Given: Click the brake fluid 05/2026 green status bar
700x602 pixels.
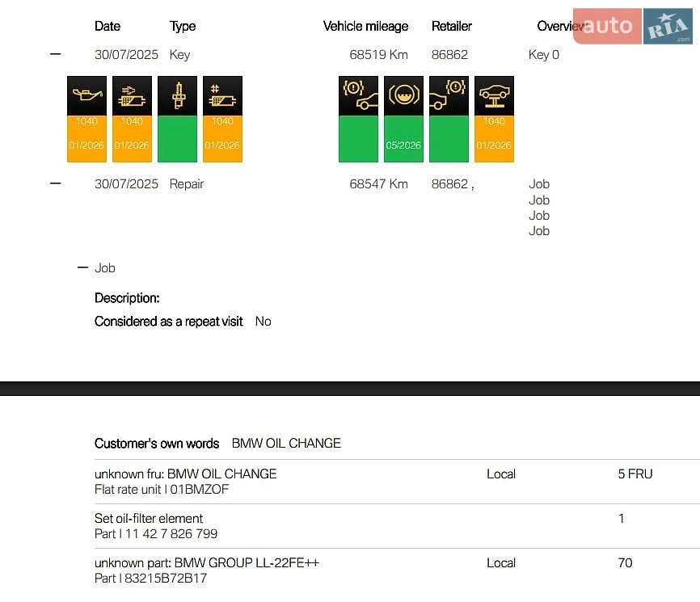Looking at the screenshot, I should [x=403, y=139].
